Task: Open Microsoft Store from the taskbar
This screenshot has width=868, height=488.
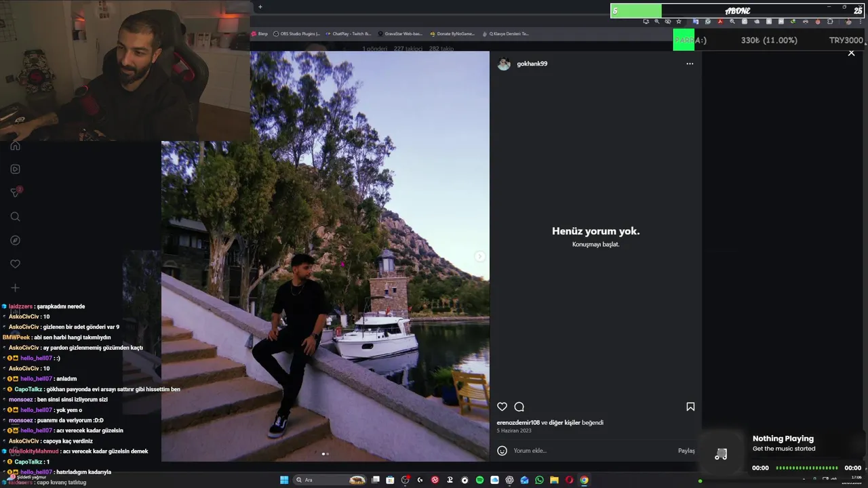Action: [x=390, y=480]
